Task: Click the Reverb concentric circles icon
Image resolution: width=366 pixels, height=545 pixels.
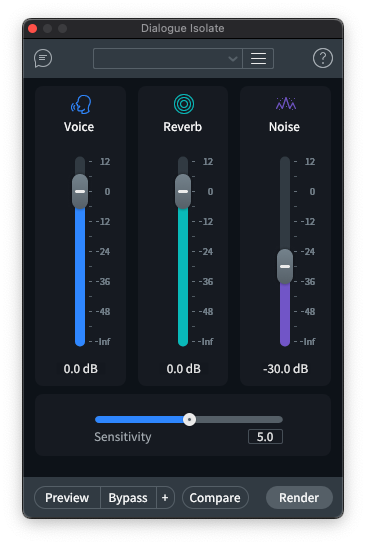Action: 184,104
